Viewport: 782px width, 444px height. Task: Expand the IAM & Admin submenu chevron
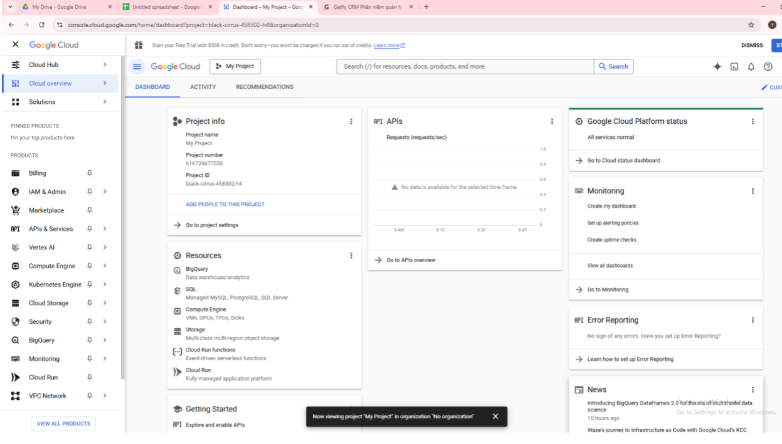tap(104, 192)
